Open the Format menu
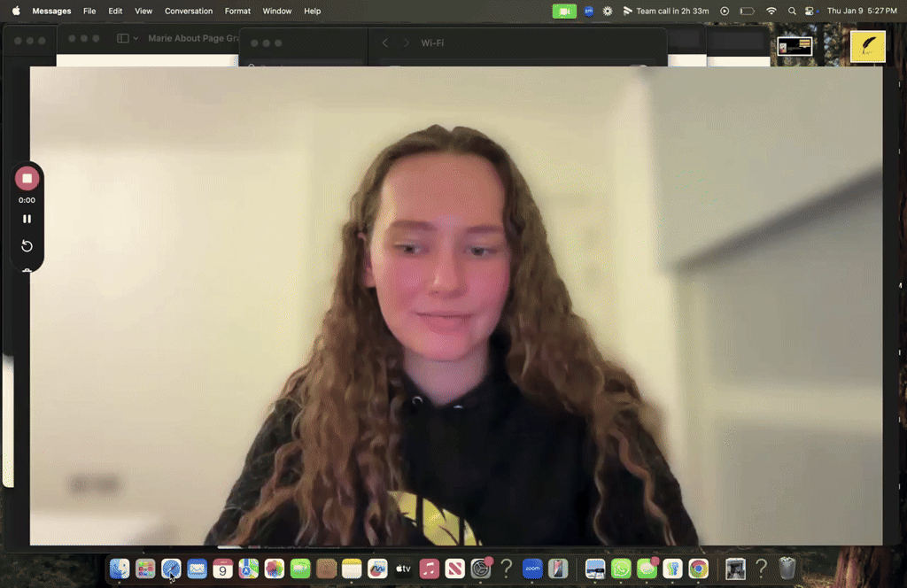Image resolution: width=907 pixels, height=588 pixels. pyautogui.click(x=237, y=11)
